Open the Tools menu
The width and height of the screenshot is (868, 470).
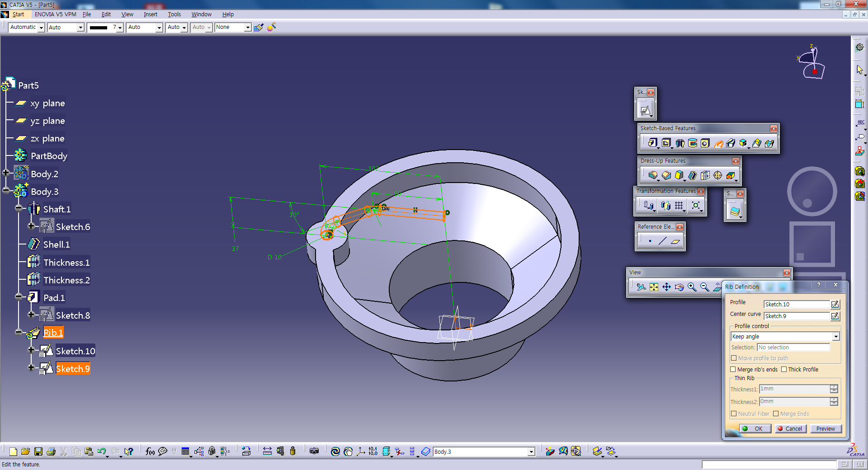(x=174, y=14)
